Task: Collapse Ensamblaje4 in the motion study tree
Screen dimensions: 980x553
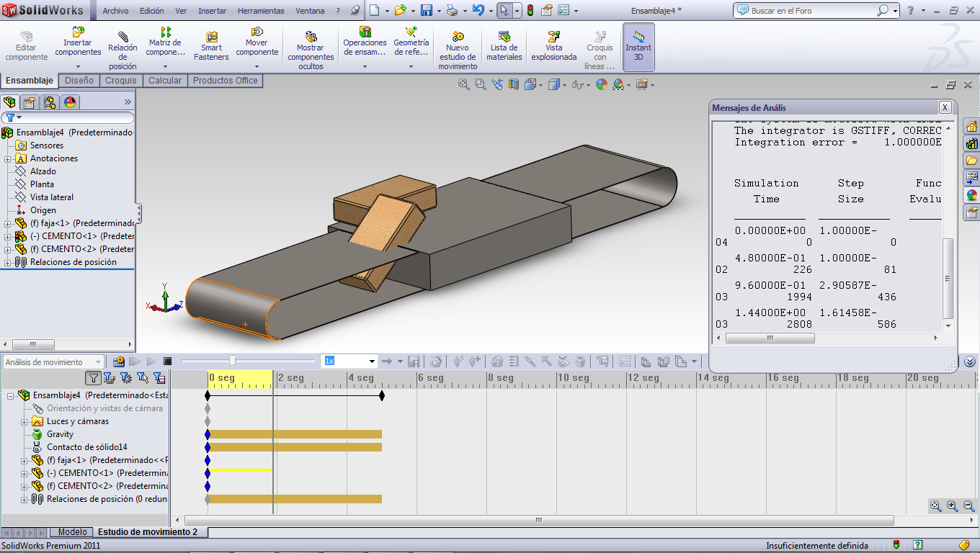Action: (x=11, y=395)
